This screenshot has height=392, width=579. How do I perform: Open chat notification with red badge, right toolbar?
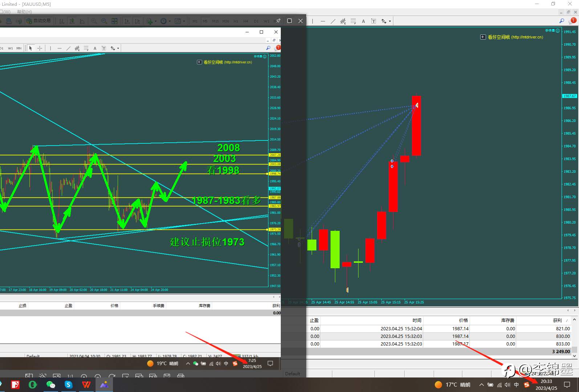tap(572, 21)
